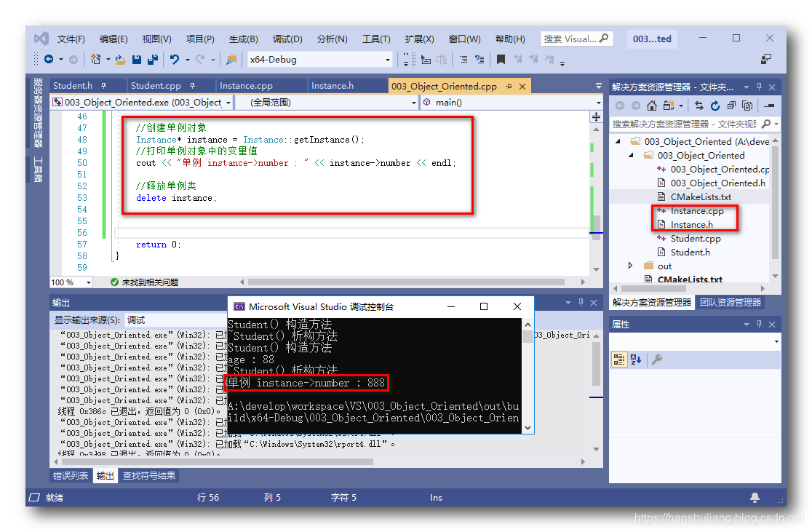812x532 pixels.
Task: Open the x64-Debug configuration dropdown
Action: point(387,60)
